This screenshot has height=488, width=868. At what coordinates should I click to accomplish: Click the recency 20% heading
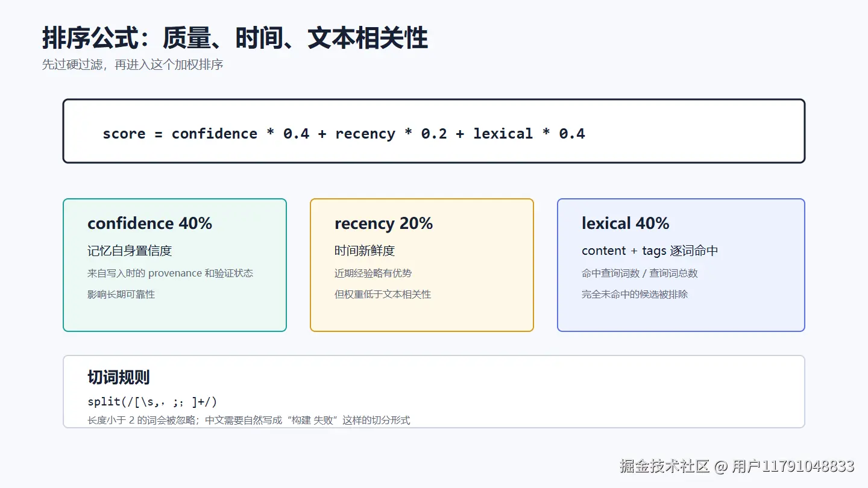click(x=383, y=224)
